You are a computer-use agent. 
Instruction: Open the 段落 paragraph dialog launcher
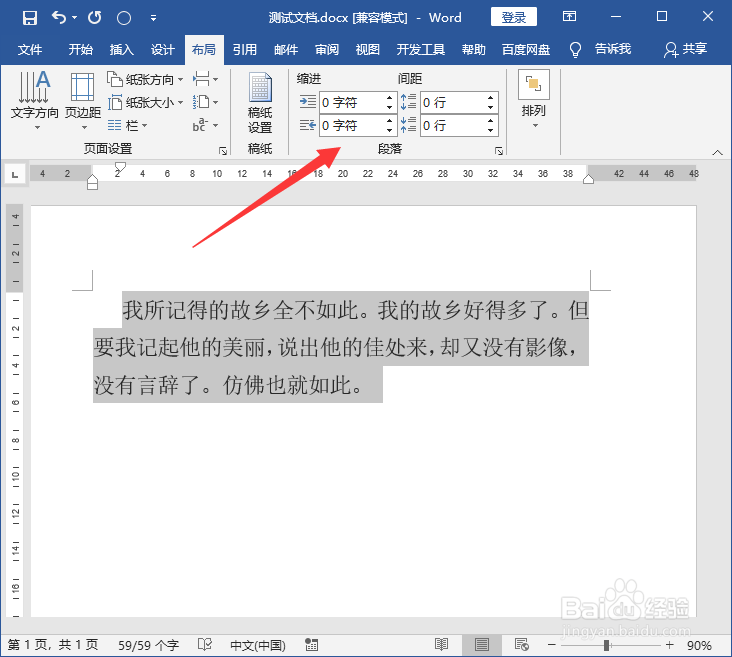click(499, 151)
